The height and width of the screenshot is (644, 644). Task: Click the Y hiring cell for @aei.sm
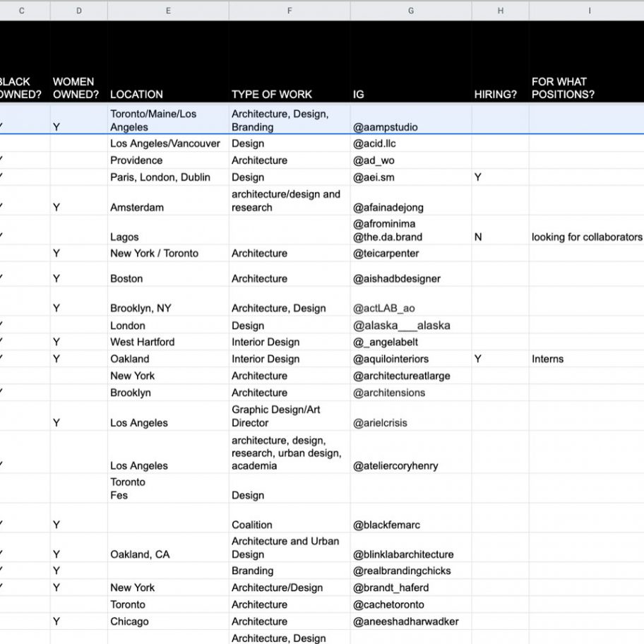[x=500, y=177]
